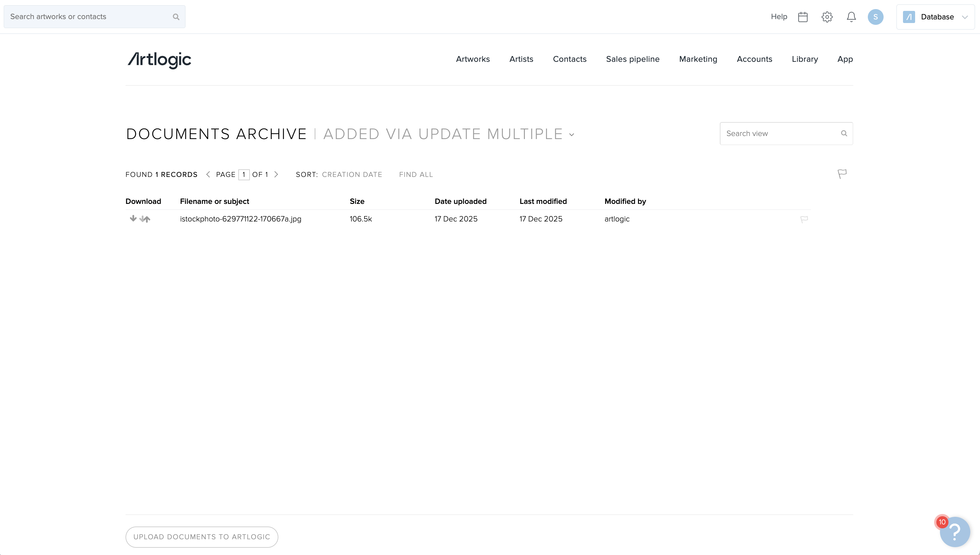Open the calendar icon in top bar

pyautogui.click(x=803, y=17)
